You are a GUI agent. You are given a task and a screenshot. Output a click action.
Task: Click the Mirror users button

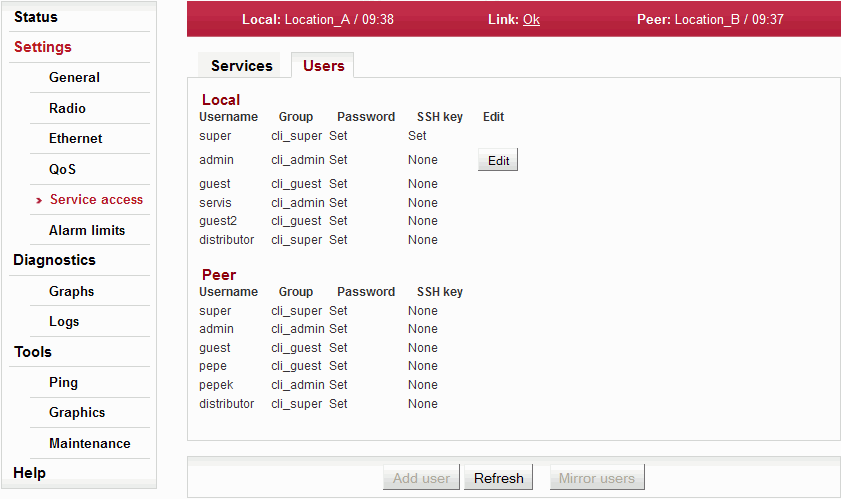[597, 478]
